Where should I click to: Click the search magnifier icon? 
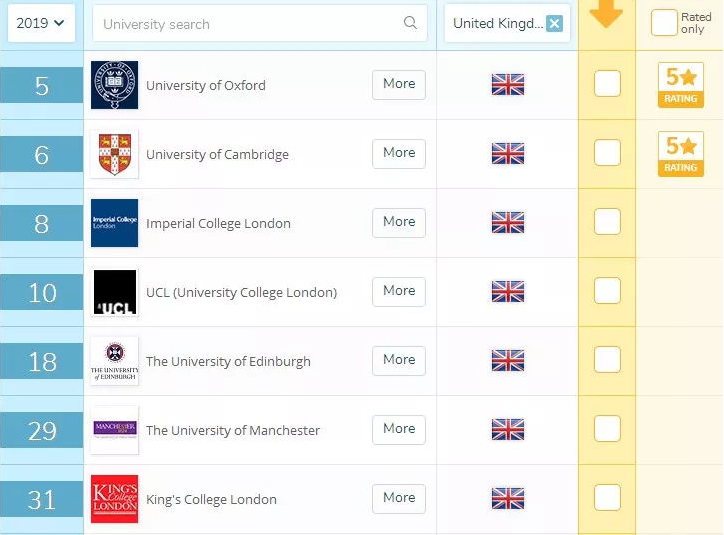[x=410, y=22]
